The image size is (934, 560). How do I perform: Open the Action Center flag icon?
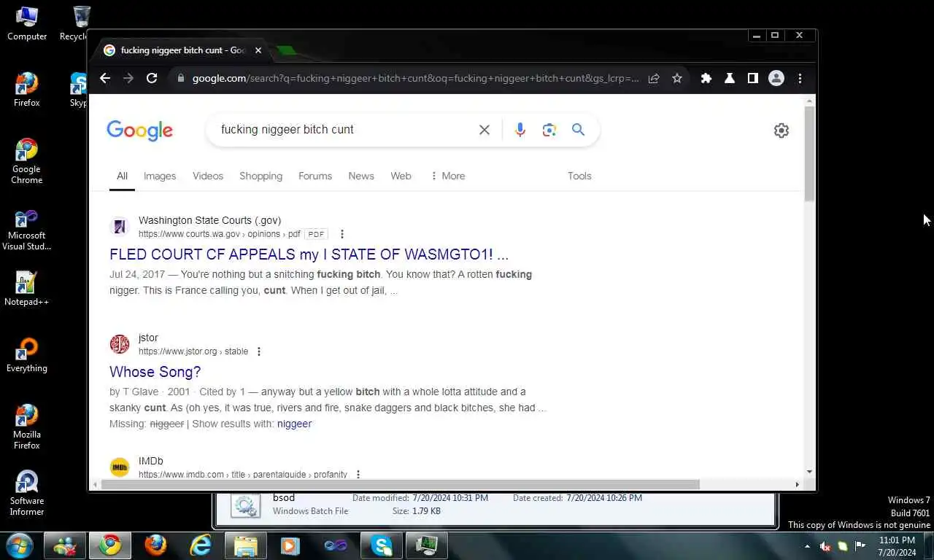click(860, 546)
